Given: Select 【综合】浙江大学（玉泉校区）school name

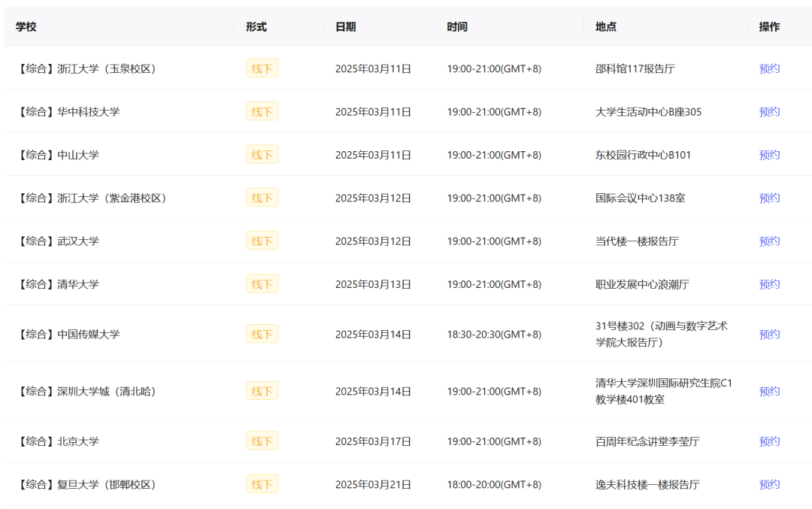Looking at the screenshot, I should [86, 68].
